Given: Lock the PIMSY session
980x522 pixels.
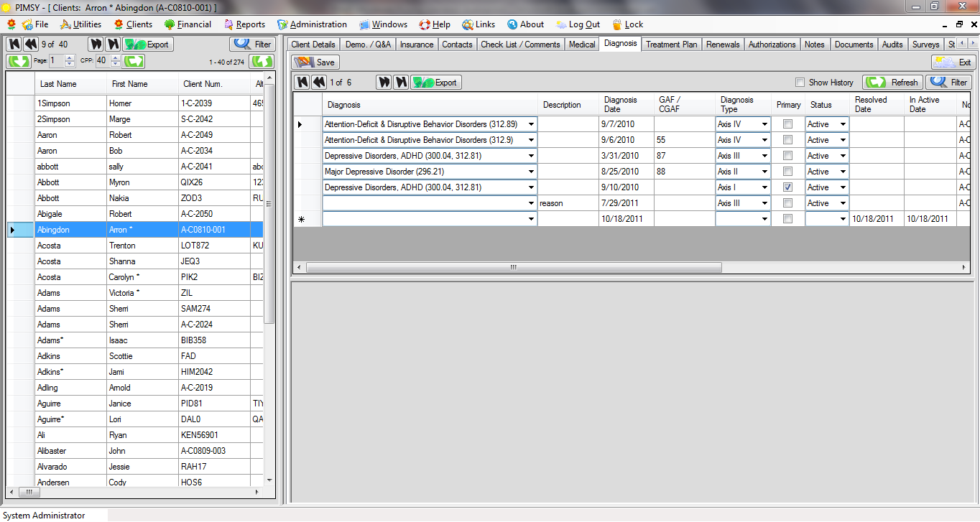Looking at the screenshot, I should click(x=627, y=24).
